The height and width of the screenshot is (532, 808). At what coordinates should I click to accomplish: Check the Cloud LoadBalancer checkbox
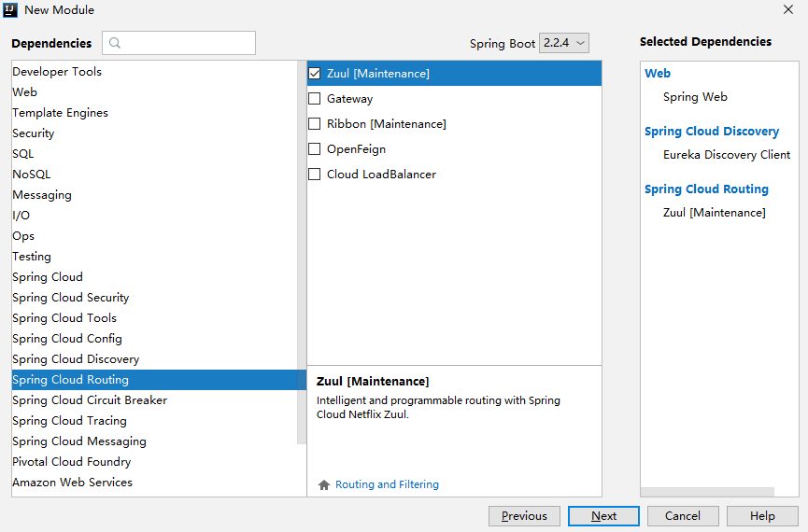coord(315,175)
